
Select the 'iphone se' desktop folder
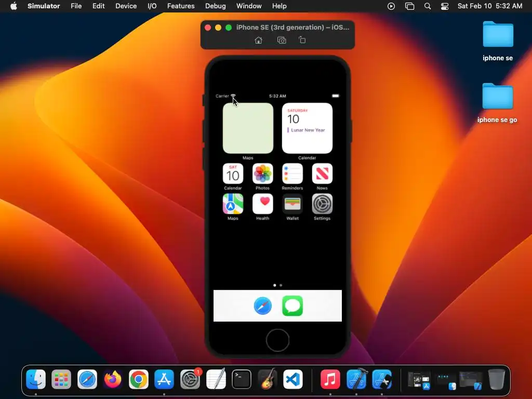coord(498,34)
